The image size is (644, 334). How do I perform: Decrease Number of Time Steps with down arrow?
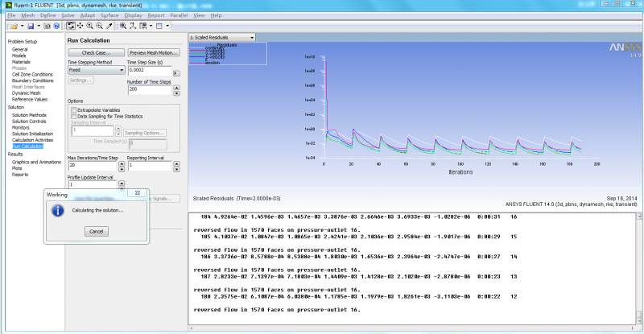click(176, 93)
